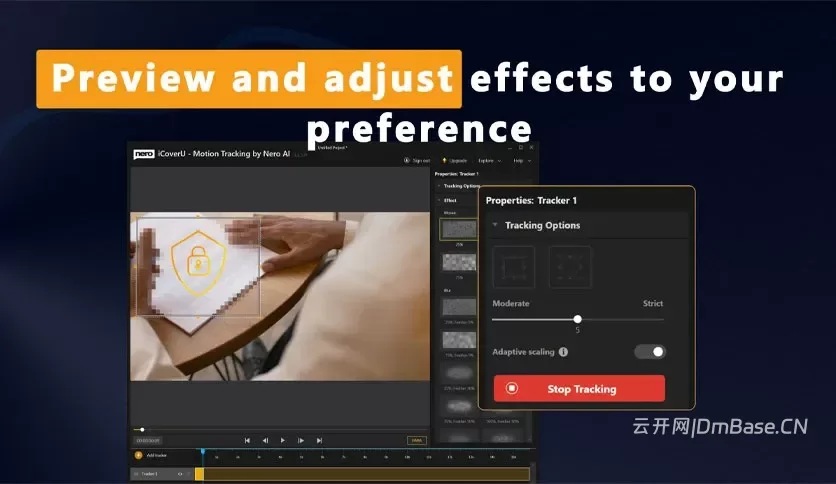Viewport: 836px width, 484px height.
Task: Select the second tracking mode icon box
Action: pos(570,267)
